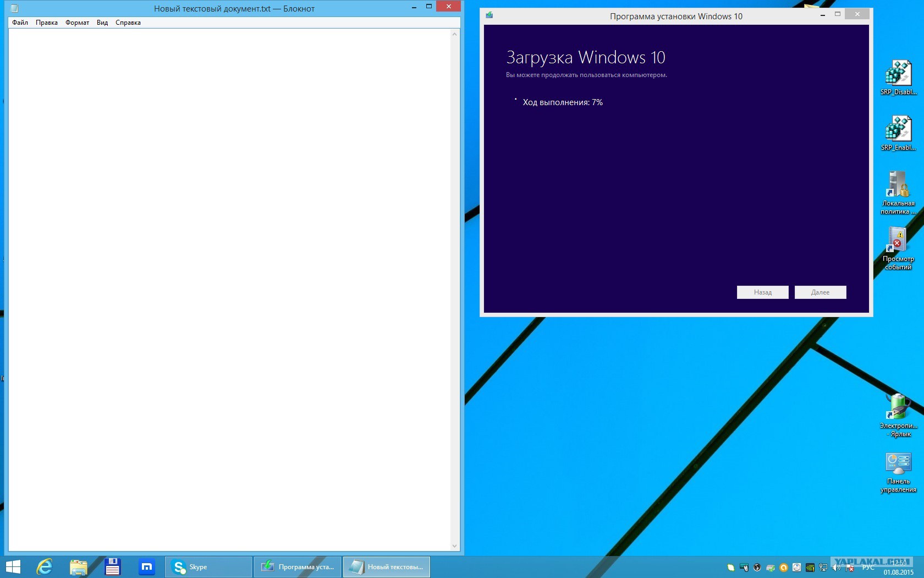Close the Notepad window
Screen dimensions: 924x578
click(449, 7)
